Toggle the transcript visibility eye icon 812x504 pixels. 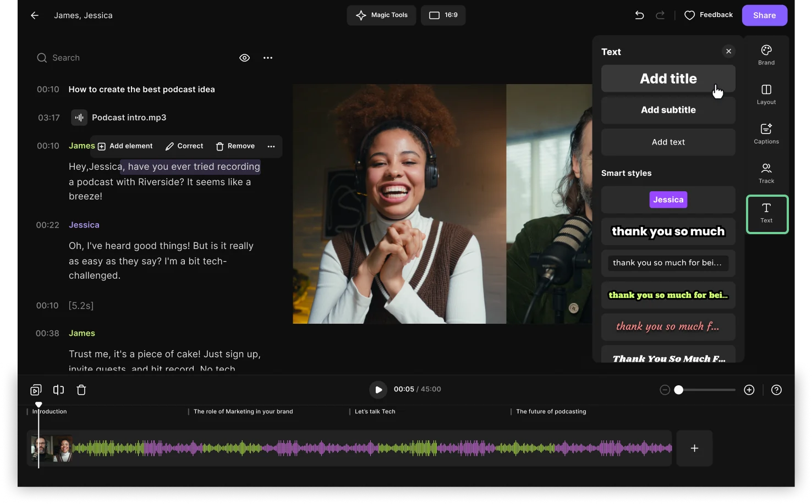pyautogui.click(x=244, y=57)
